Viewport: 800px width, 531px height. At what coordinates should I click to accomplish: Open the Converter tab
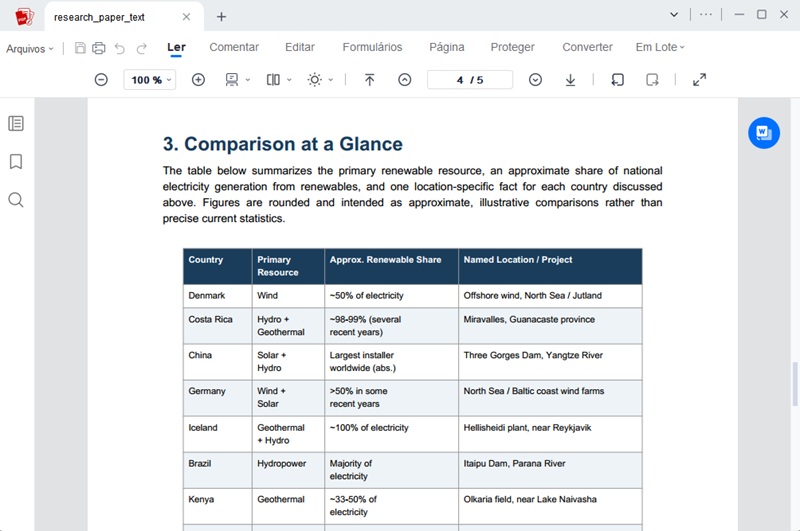click(587, 47)
